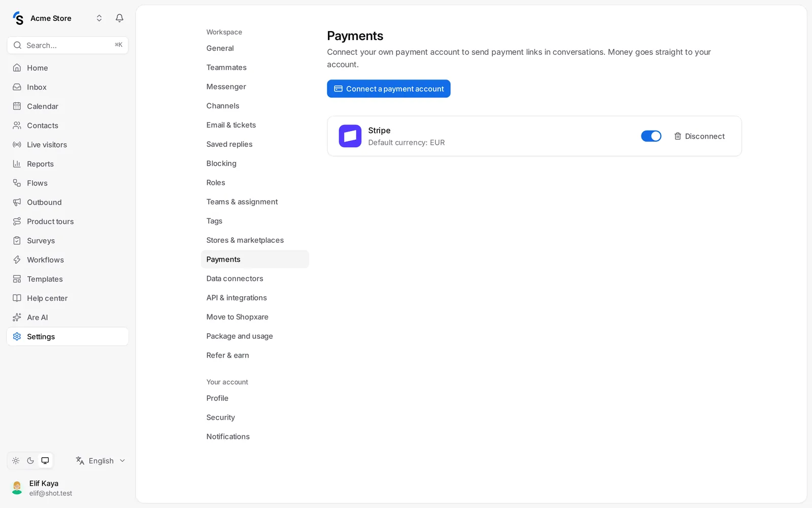
Task: Switch to dark theme
Action: (30, 461)
